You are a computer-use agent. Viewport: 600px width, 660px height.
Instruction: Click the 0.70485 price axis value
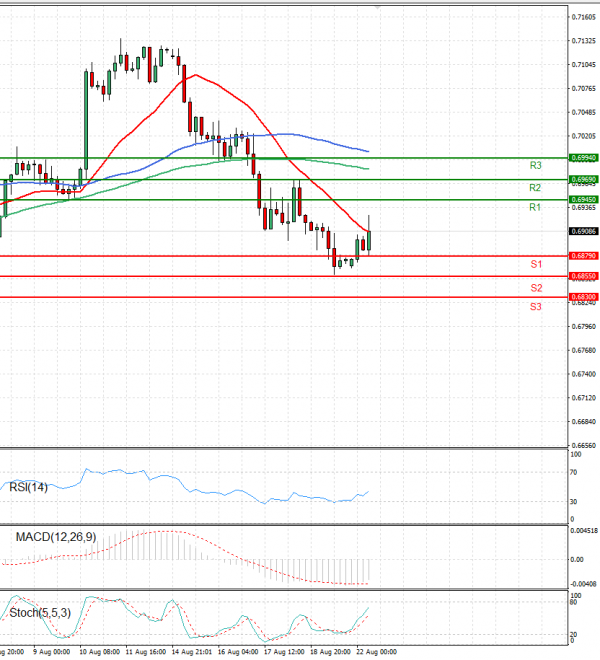pyautogui.click(x=584, y=112)
